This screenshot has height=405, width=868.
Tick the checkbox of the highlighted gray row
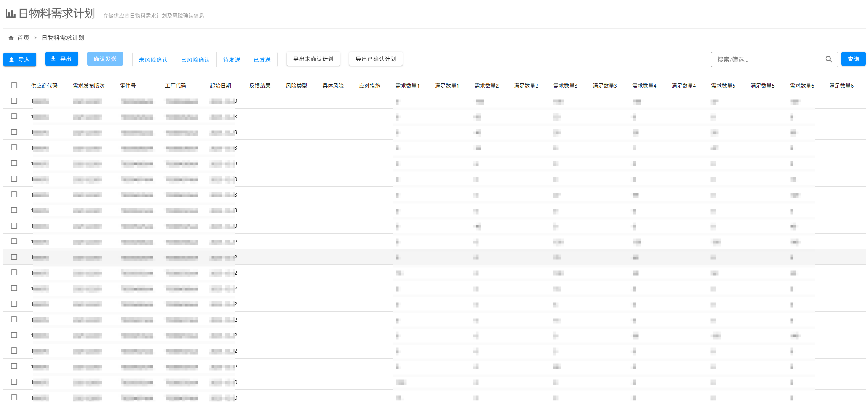coord(14,257)
